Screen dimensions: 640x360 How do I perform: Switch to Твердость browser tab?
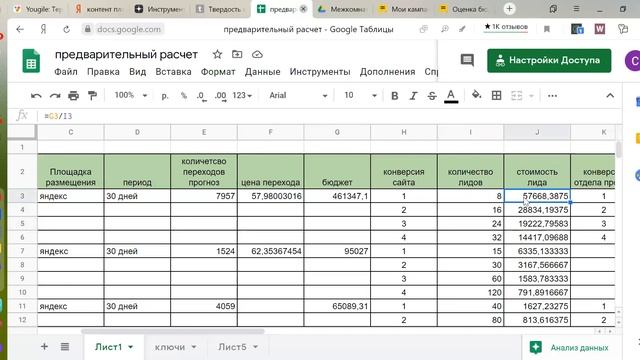click(219, 9)
